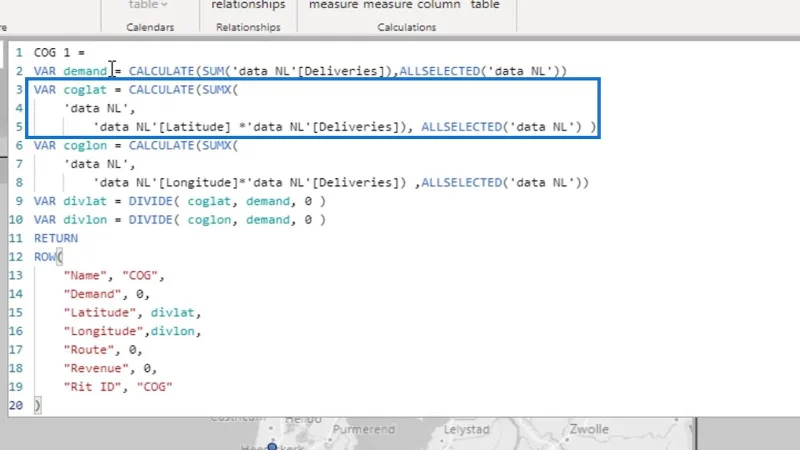Click the Purmerend label on the map
800x450 pixels.
coord(364,430)
